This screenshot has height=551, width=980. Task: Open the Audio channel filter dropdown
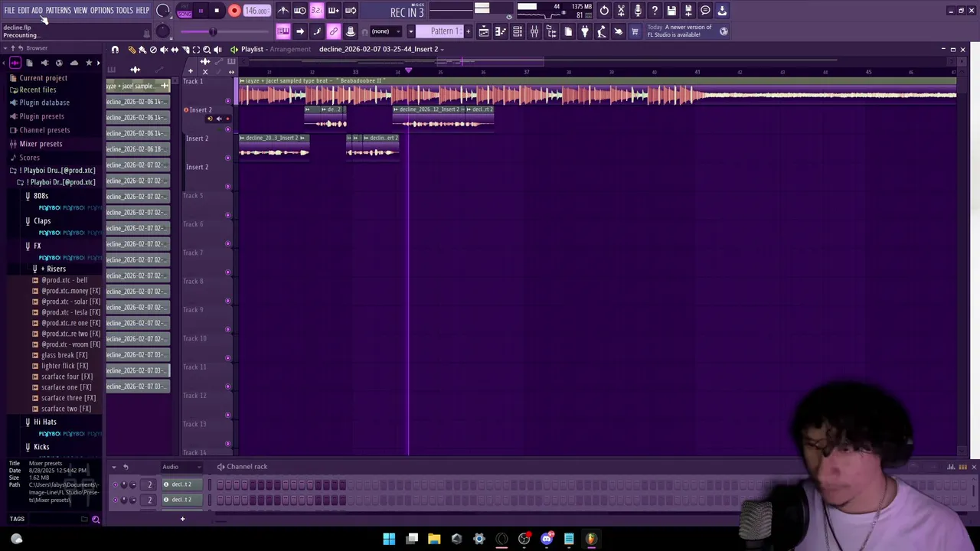click(x=181, y=467)
